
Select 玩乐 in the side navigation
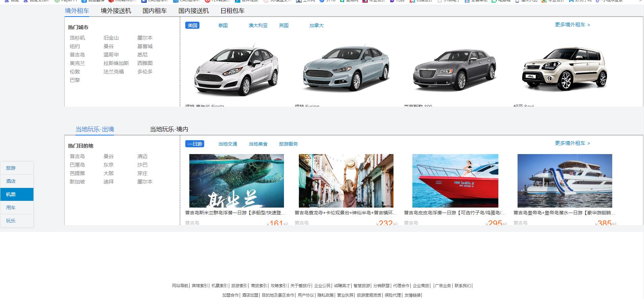(x=17, y=221)
